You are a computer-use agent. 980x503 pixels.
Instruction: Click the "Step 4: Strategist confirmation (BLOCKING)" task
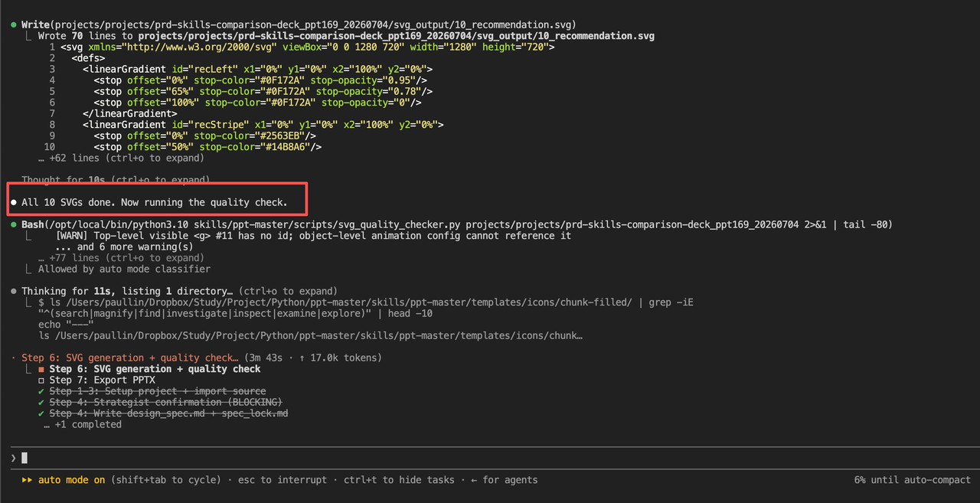click(x=165, y=402)
